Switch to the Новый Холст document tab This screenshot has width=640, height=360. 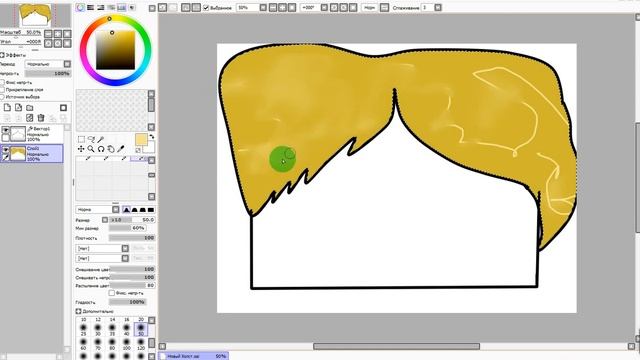pyautogui.click(x=193, y=356)
